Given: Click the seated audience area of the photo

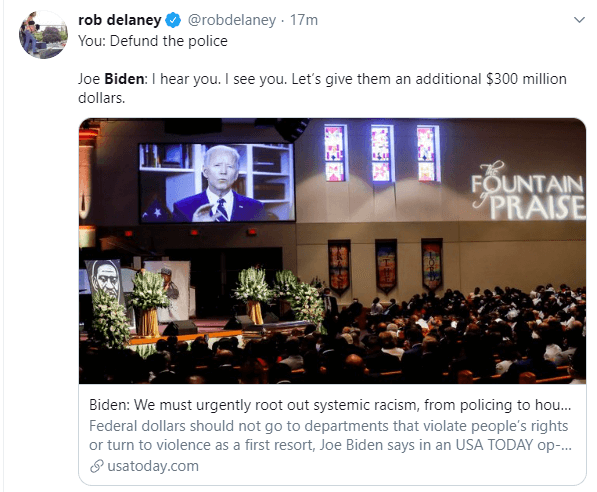Looking at the screenshot, I should pyautogui.click(x=381, y=343).
